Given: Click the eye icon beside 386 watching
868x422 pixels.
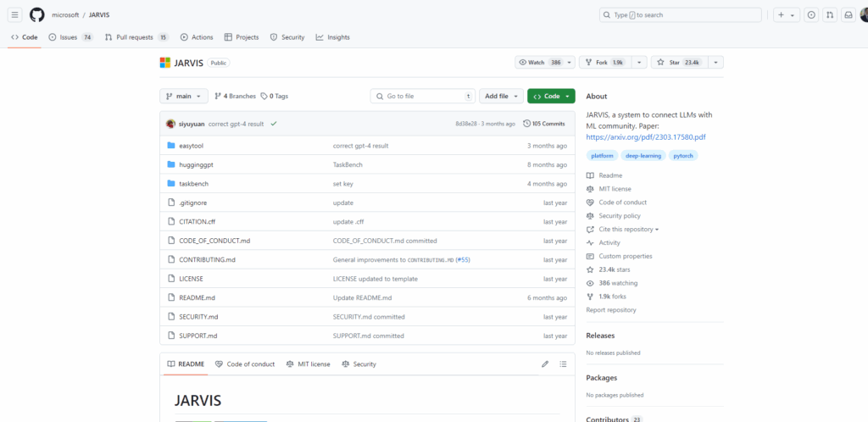Looking at the screenshot, I should (x=590, y=283).
